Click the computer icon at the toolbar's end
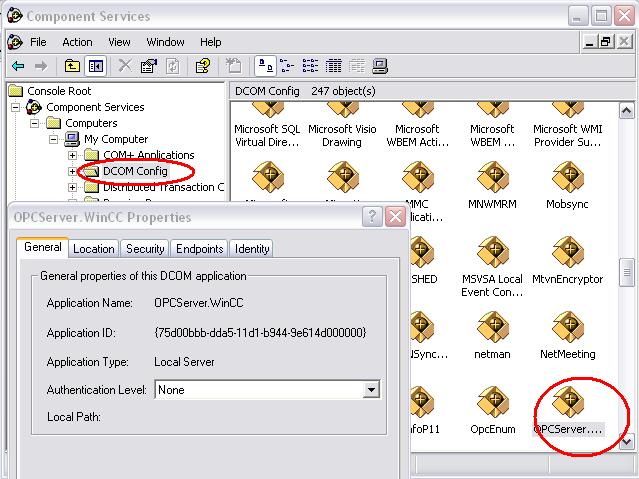Image resolution: width=639 pixels, height=479 pixels. (x=380, y=66)
